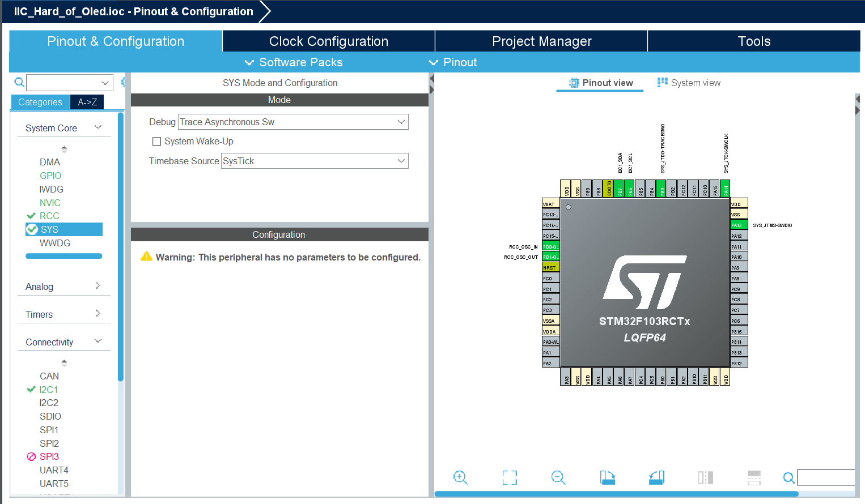This screenshot has width=865, height=504.
Task: Open the Software Packs menu
Action: coord(294,62)
